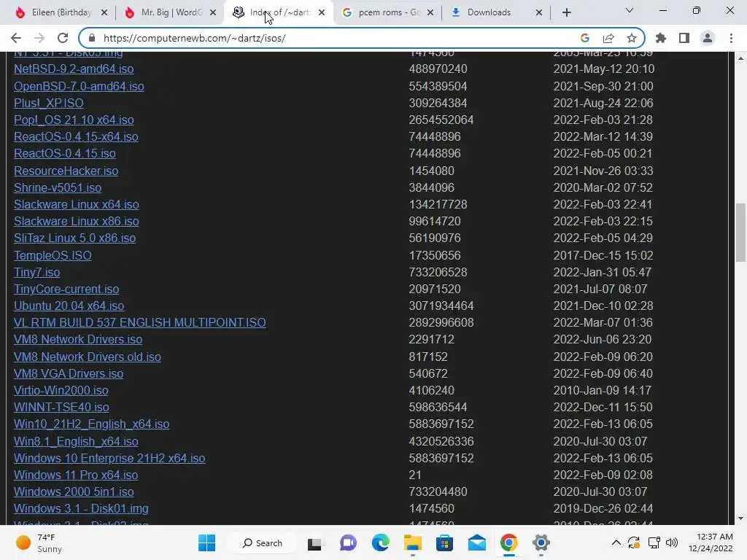Close the pcem roms tab
The height and width of the screenshot is (560, 747).
click(x=430, y=12)
